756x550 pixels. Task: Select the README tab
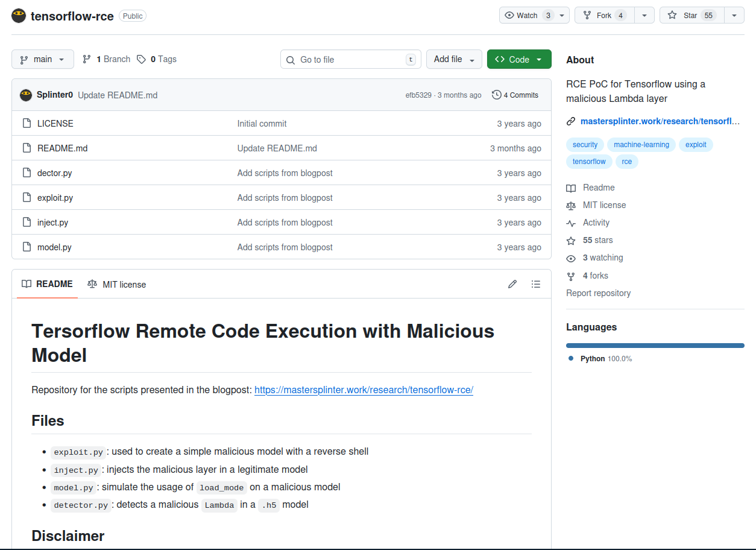point(47,284)
